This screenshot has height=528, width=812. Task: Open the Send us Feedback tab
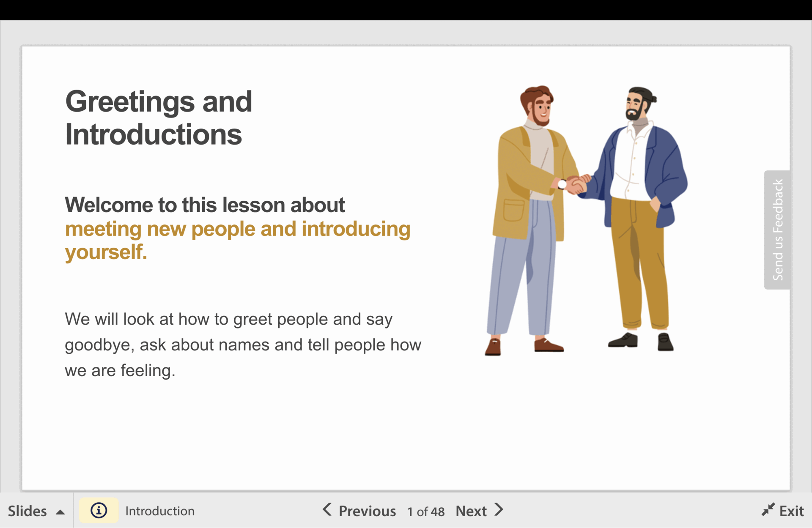tap(777, 230)
